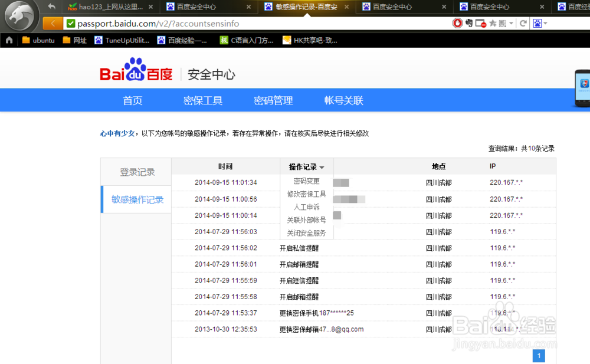Open the C语言入门方... bookmark

[247, 40]
